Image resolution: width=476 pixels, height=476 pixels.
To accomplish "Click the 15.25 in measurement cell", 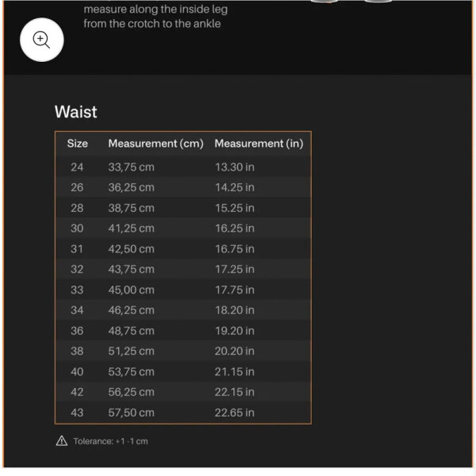I will pyautogui.click(x=234, y=208).
